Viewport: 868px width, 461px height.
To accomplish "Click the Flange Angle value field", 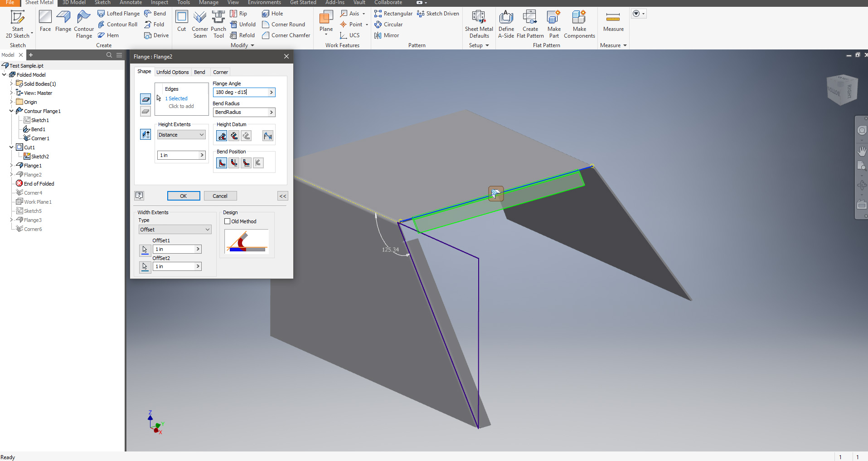I will point(240,92).
